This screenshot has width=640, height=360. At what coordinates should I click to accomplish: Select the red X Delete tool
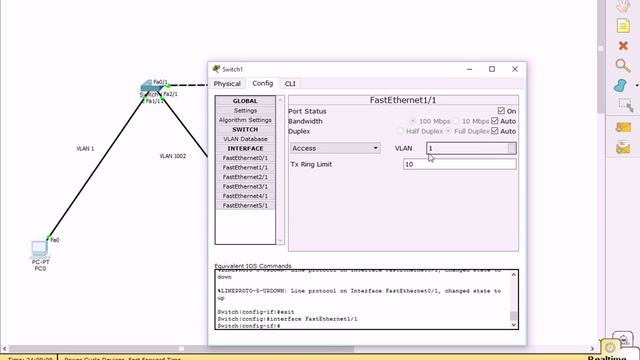pyautogui.click(x=623, y=46)
